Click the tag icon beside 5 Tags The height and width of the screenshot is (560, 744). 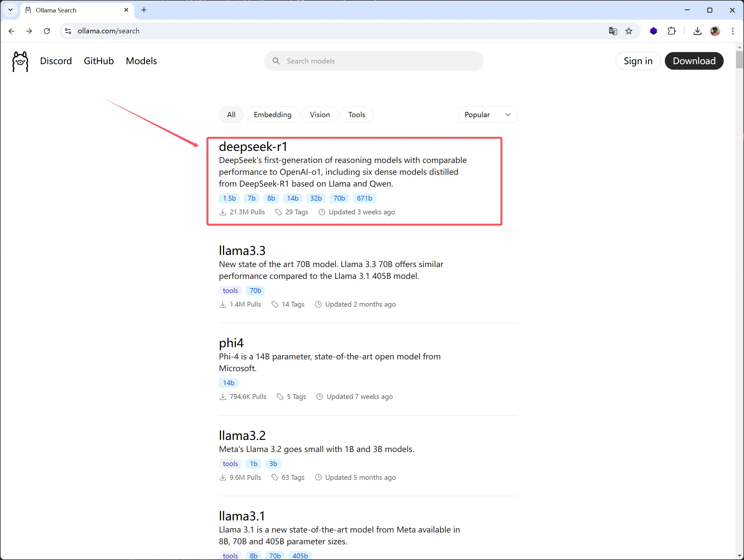tap(280, 397)
